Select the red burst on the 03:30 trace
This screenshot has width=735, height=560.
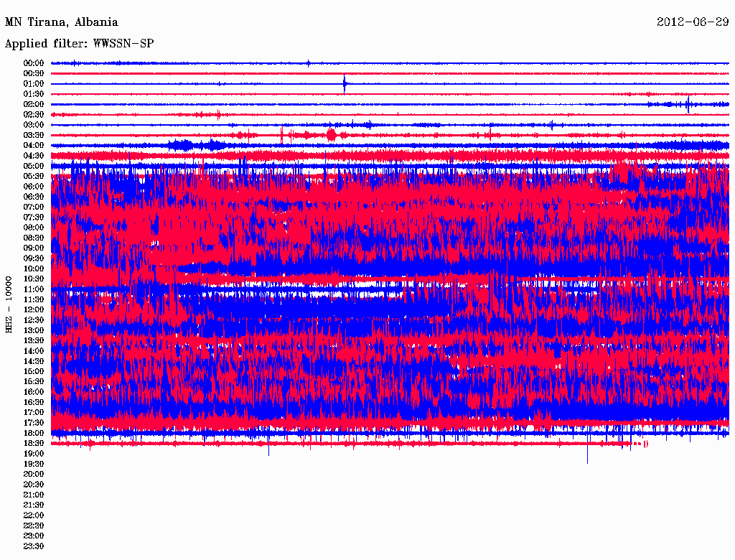click(x=331, y=134)
